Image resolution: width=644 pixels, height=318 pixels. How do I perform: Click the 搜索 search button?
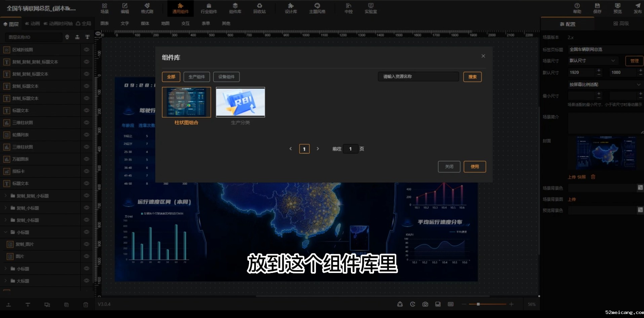(x=472, y=77)
